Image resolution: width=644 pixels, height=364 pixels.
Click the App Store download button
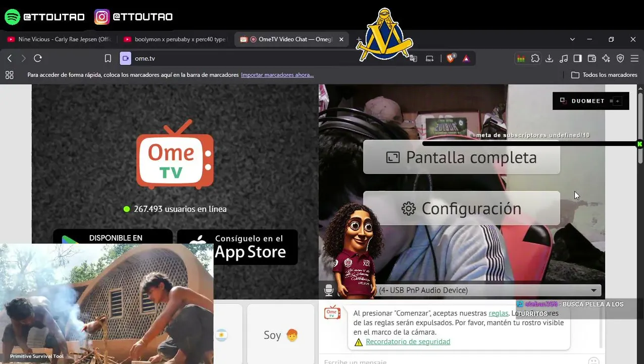pyautogui.click(x=237, y=247)
